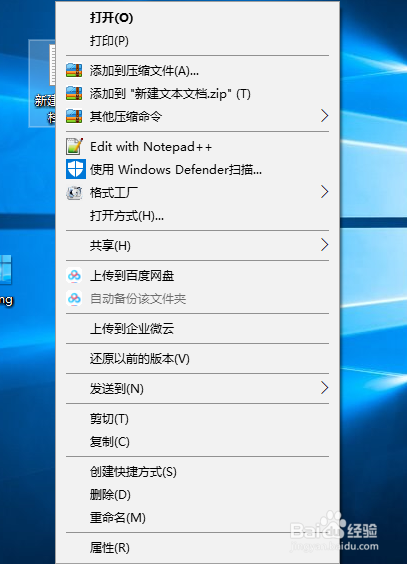Click the 共享(H) label text

click(x=110, y=245)
